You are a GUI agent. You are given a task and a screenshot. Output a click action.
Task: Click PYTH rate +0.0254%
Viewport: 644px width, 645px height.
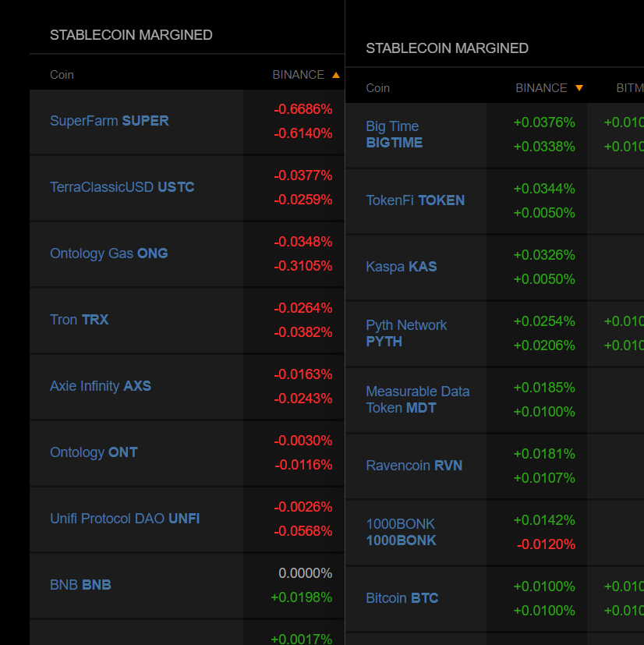tap(544, 321)
